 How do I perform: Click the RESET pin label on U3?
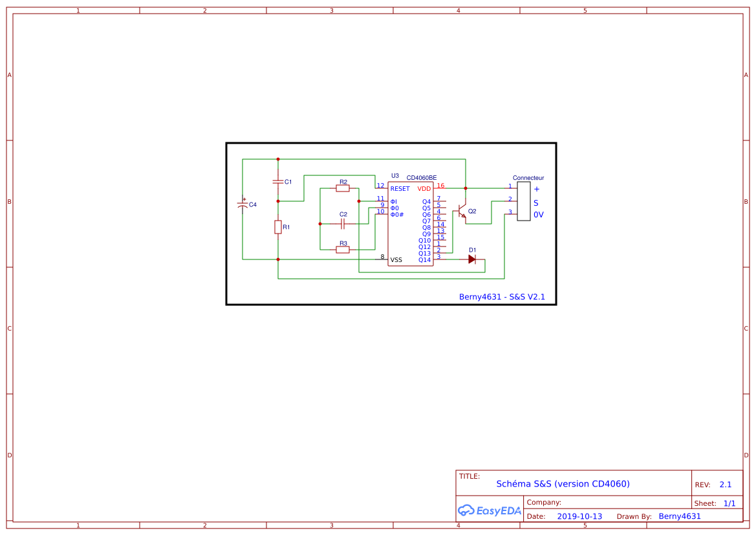(x=400, y=189)
